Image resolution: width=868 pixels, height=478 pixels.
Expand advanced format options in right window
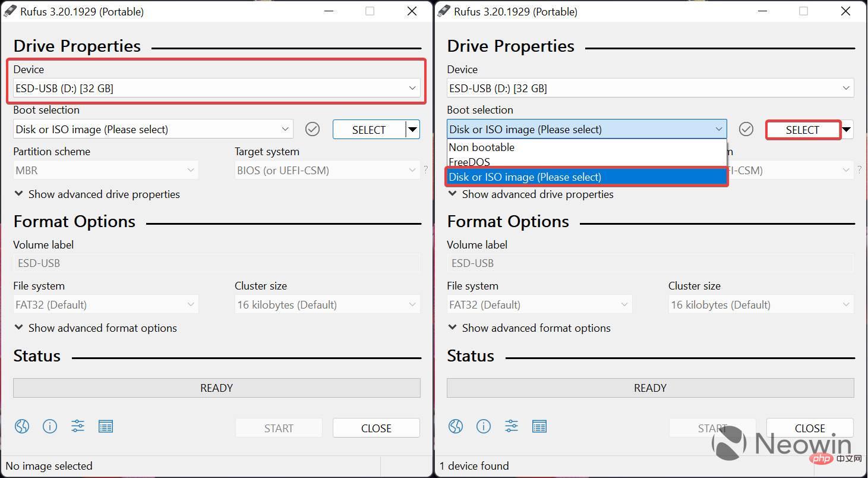click(529, 328)
